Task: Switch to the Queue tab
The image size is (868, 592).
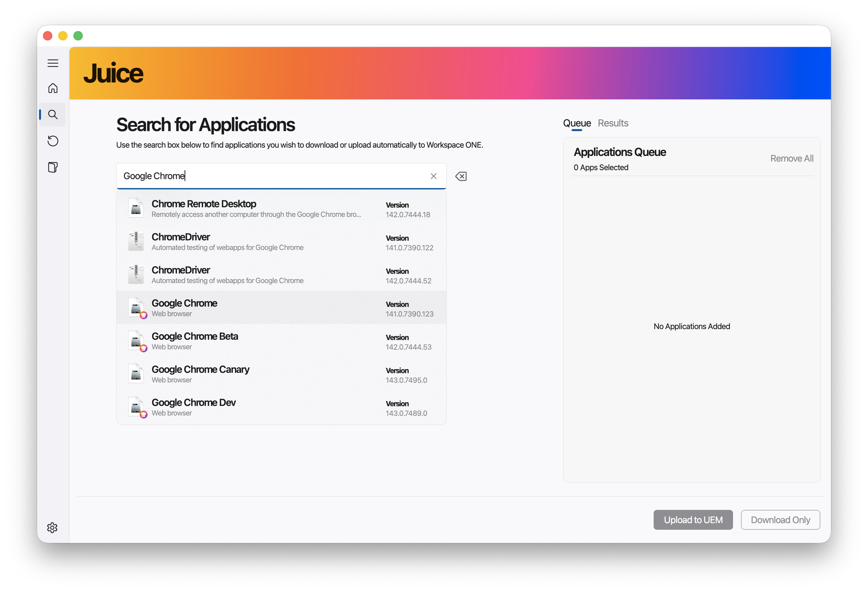Action: 576,123
